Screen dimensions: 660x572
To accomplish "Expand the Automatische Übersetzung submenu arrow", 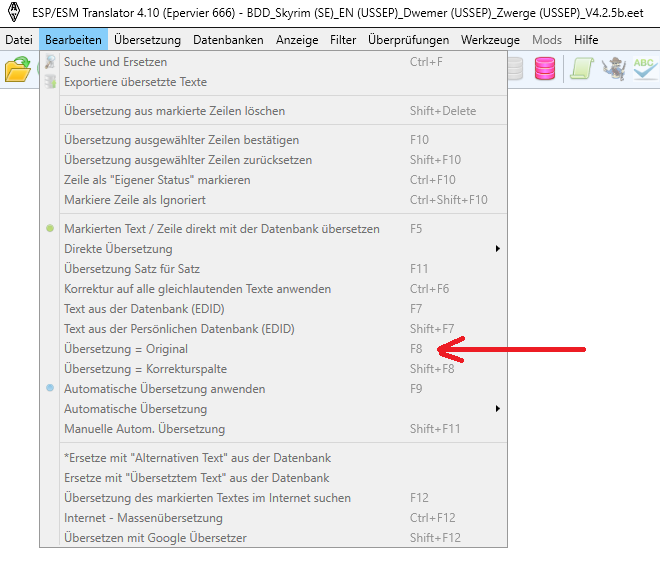I will click(x=497, y=409).
